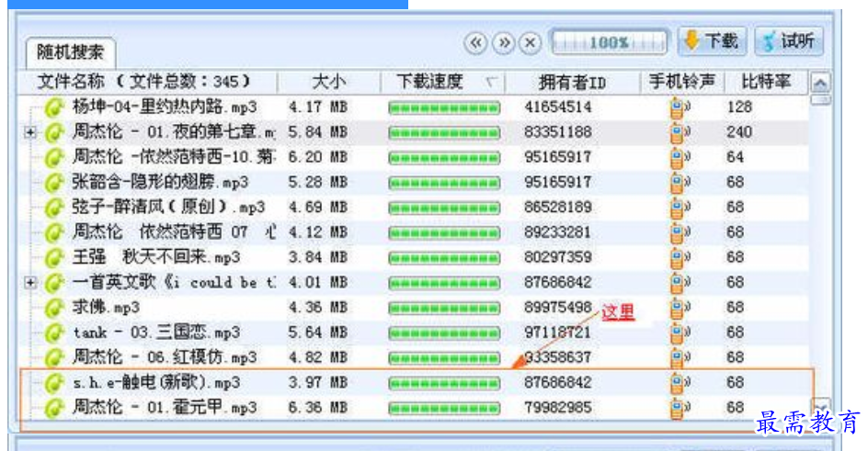
Task: Click music icon of 01.霍元甲.mp3
Action: 54,408
